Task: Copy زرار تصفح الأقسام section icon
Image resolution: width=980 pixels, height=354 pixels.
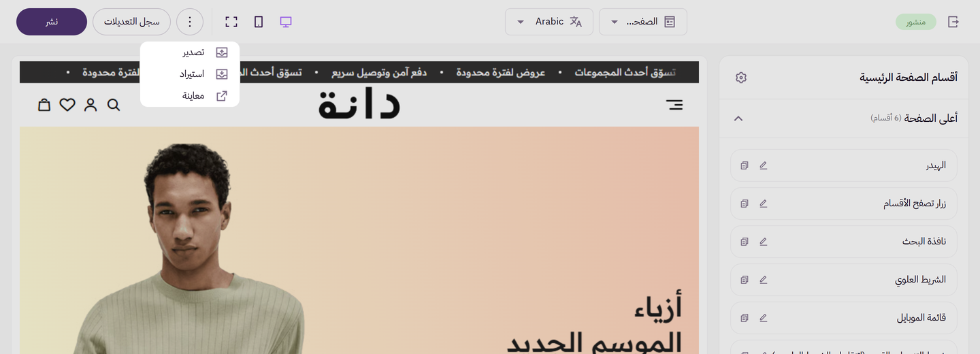Action: [x=745, y=204]
